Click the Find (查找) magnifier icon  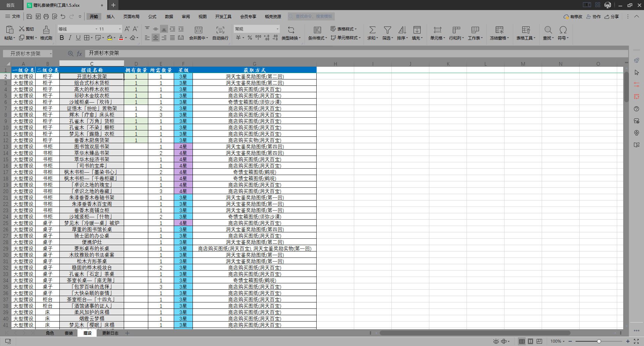click(548, 30)
